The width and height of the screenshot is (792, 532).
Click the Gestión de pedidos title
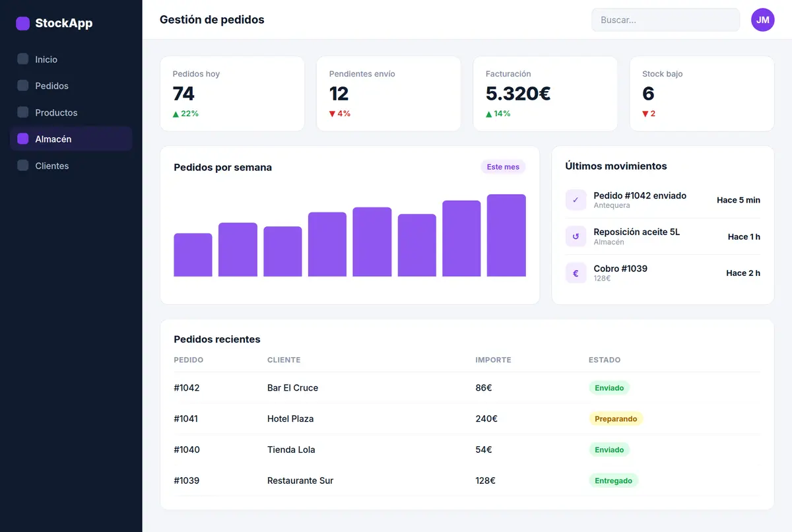212,20
